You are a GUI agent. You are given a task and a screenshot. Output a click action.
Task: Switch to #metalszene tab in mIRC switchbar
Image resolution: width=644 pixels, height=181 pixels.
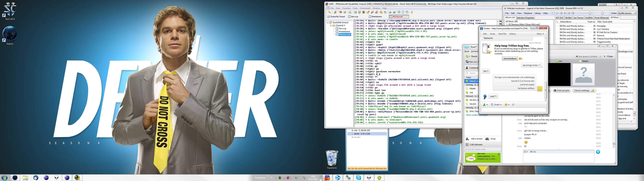(375, 17)
